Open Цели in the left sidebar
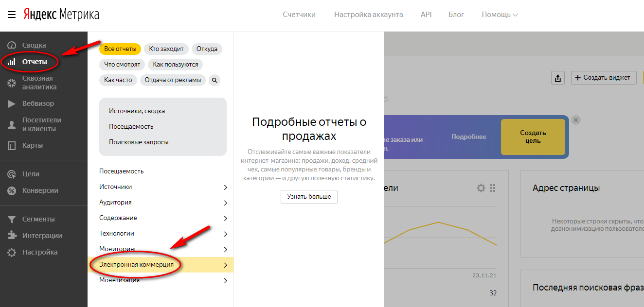This screenshot has width=644, height=307. point(31,174)
